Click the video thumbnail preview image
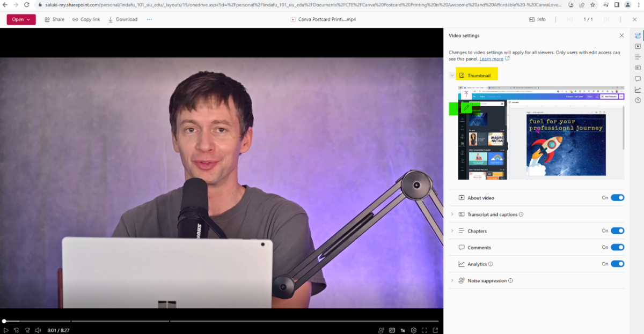The image size is (644, 334). coord(540,132)
